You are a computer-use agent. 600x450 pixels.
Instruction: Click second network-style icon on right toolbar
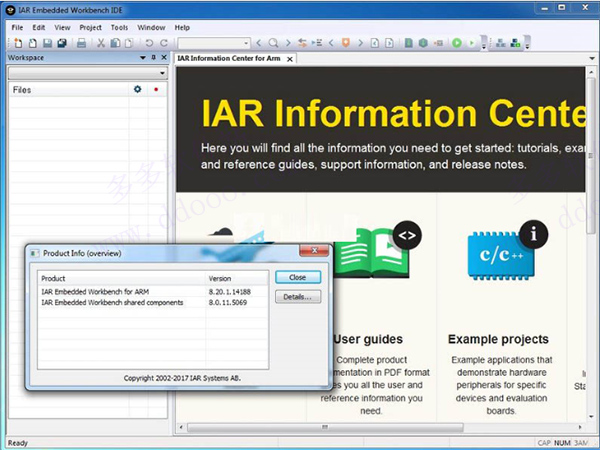point(515,43)
